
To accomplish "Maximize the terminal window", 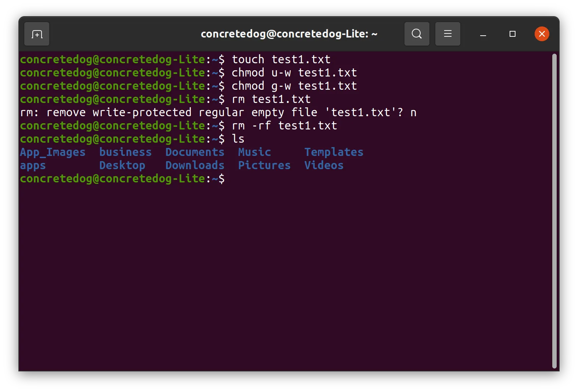I will coord(512,34).
